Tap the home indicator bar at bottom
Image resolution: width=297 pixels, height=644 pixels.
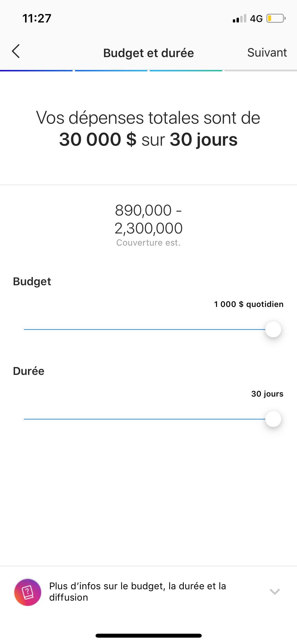148,636
